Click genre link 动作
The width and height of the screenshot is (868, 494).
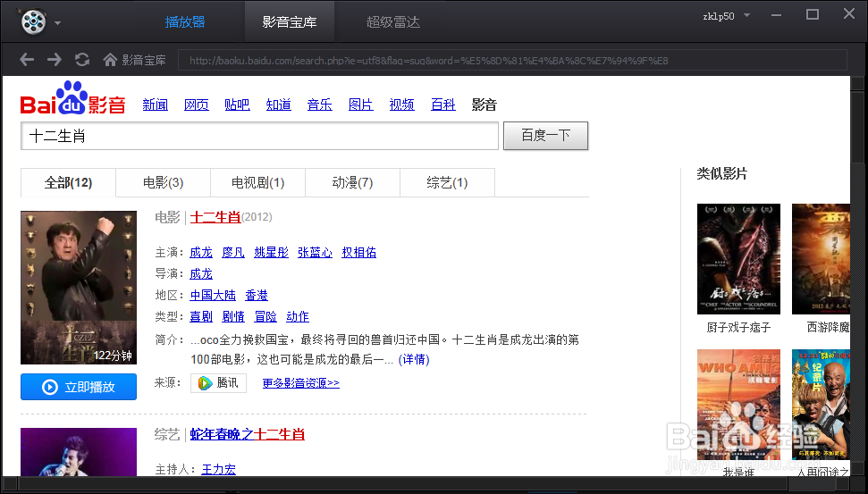click(x=298, y=316)
